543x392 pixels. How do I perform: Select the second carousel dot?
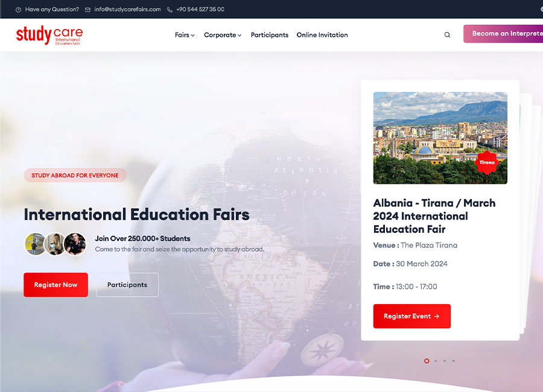point(436,361)
